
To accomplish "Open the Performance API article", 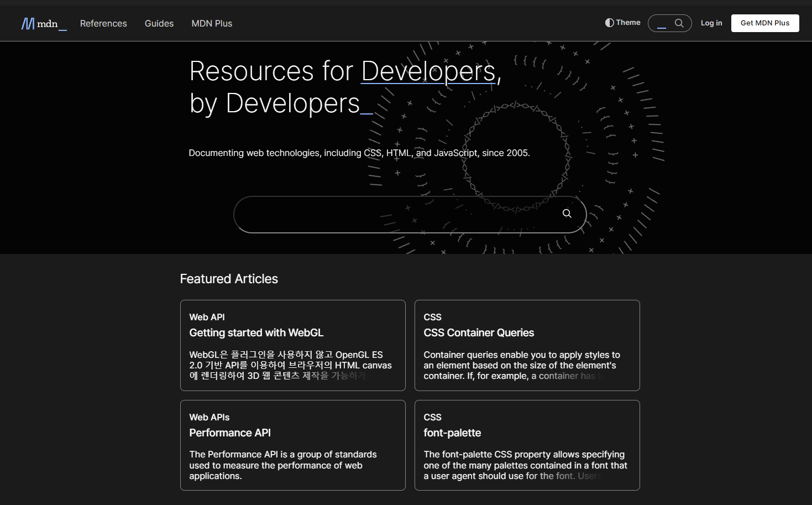I will [230, 433].
